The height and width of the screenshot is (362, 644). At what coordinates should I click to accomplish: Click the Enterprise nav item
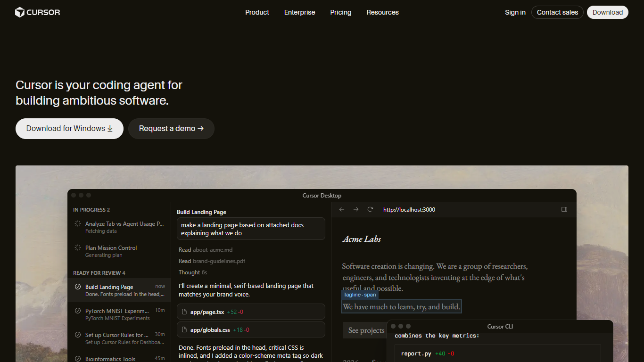(299, 12)
